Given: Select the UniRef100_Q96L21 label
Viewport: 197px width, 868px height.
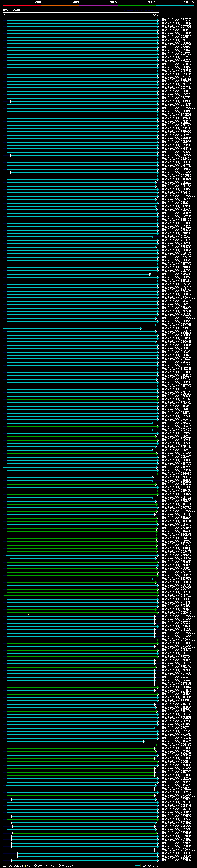Looking at the screenshot, I should (x=177, y=789).
